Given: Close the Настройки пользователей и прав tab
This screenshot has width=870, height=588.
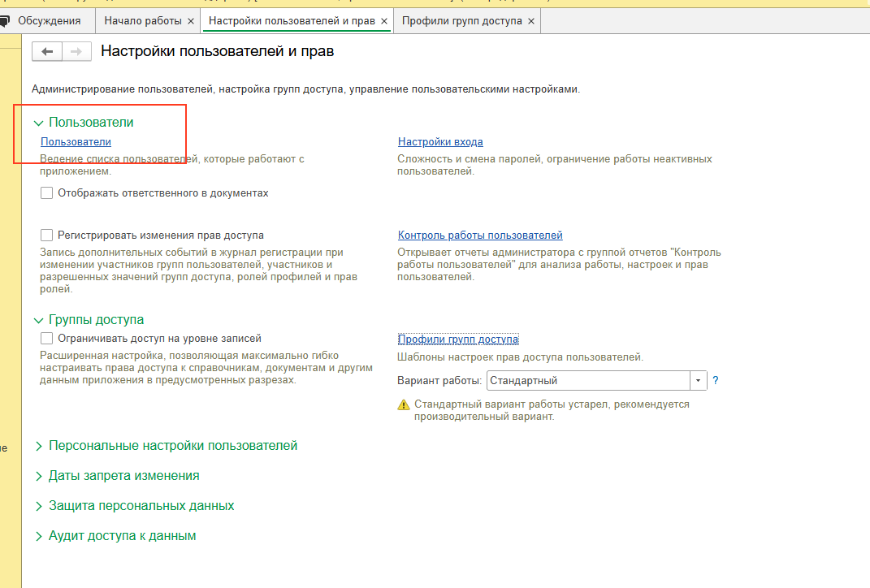Looking at the screenshot, I should pos(384,21).
